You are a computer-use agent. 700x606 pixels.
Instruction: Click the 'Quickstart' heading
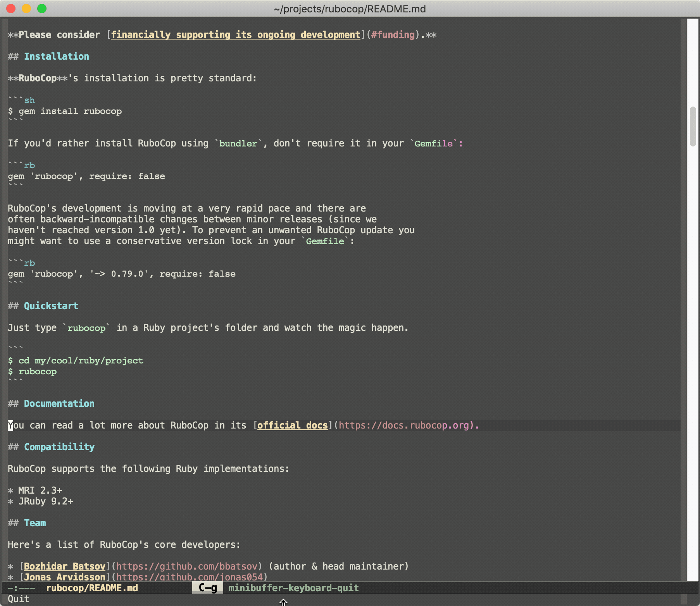coord(51,306)
